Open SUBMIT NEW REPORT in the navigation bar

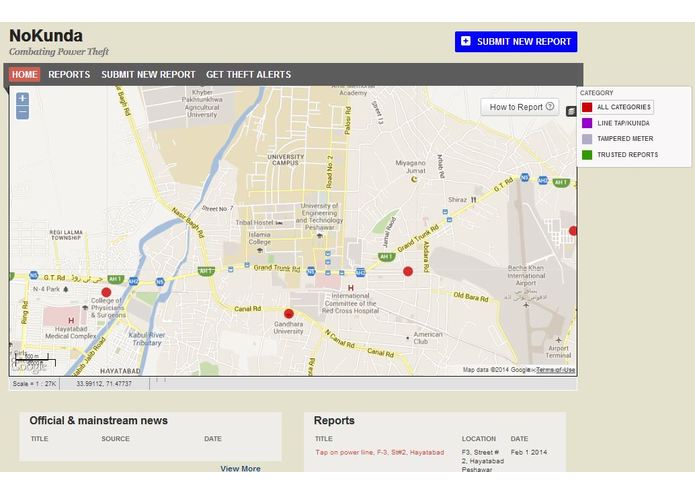(x=148, y=74)
